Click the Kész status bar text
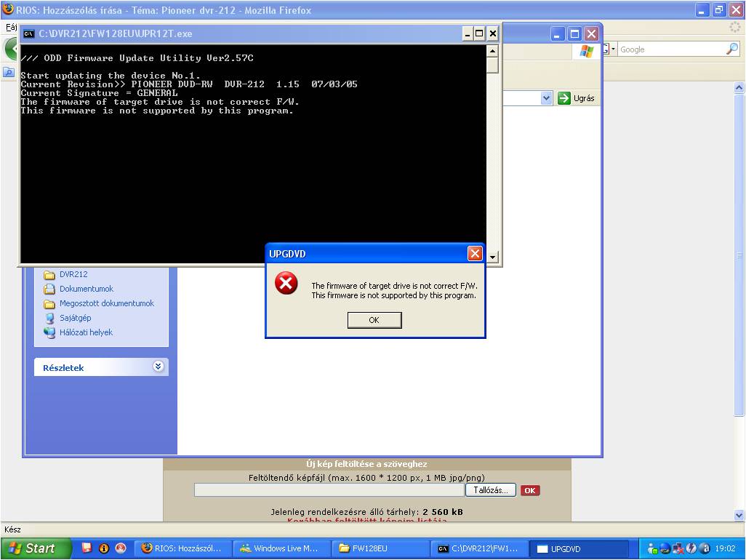746x560 pixels. pos(13,529)
